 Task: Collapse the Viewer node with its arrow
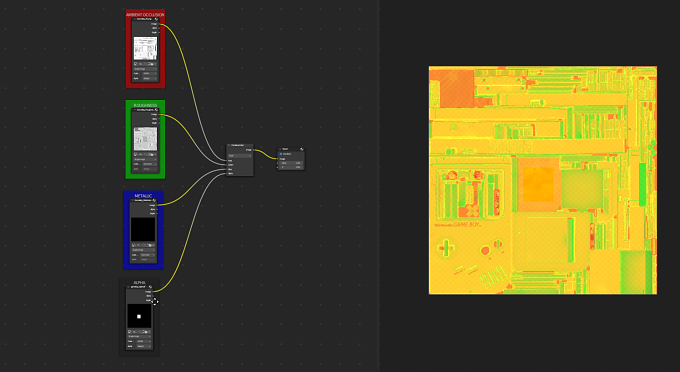[x=280, y=149]
